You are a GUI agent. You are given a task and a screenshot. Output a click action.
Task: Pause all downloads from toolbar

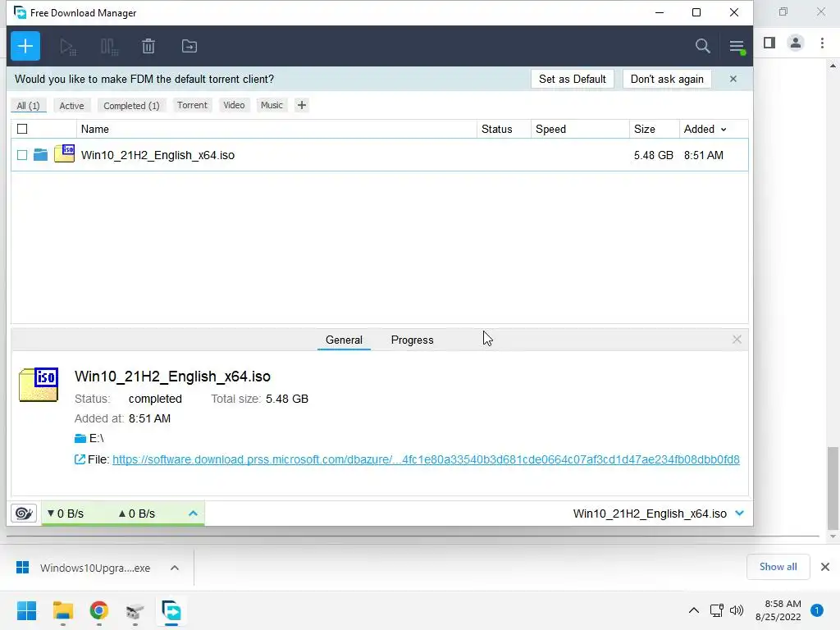click(109, 47)
